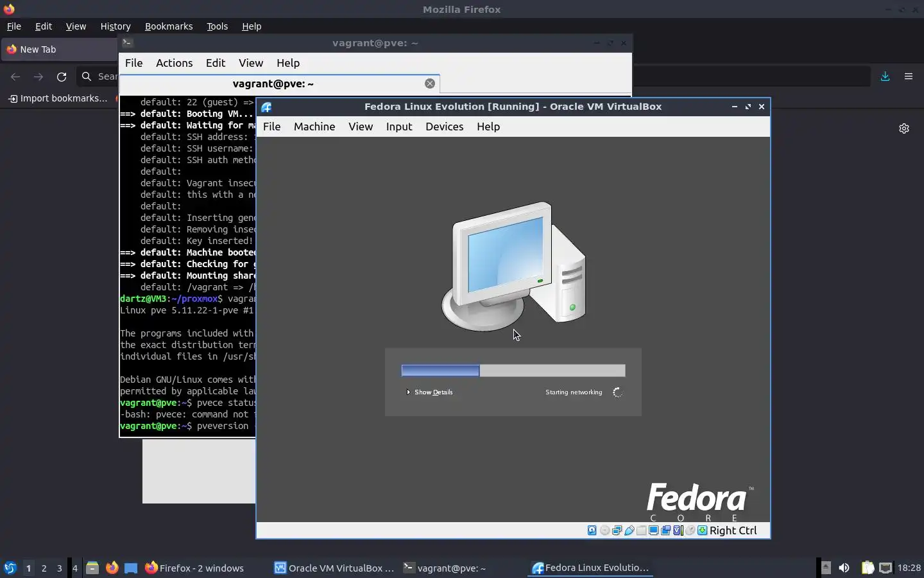924x578 pixels.
Task: Click the video capture indicator icon
Action: pyautogui.click(x=665, y=530)
